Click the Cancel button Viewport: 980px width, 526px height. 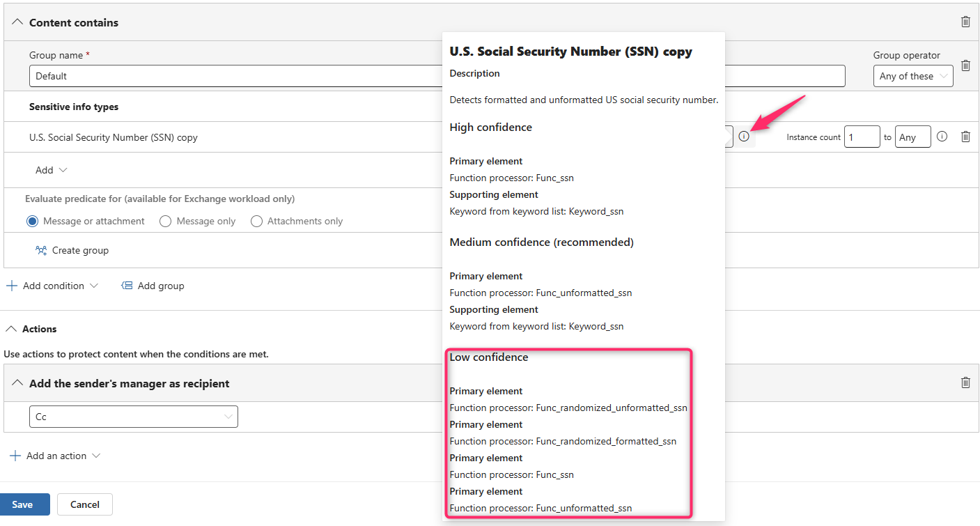pos(84,504)
